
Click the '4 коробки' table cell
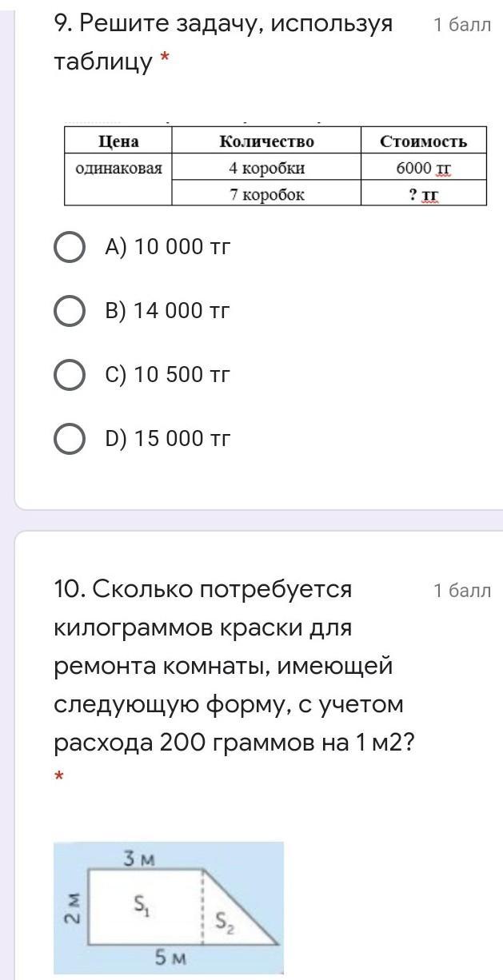pyautogui.click(x=266, y=169)
